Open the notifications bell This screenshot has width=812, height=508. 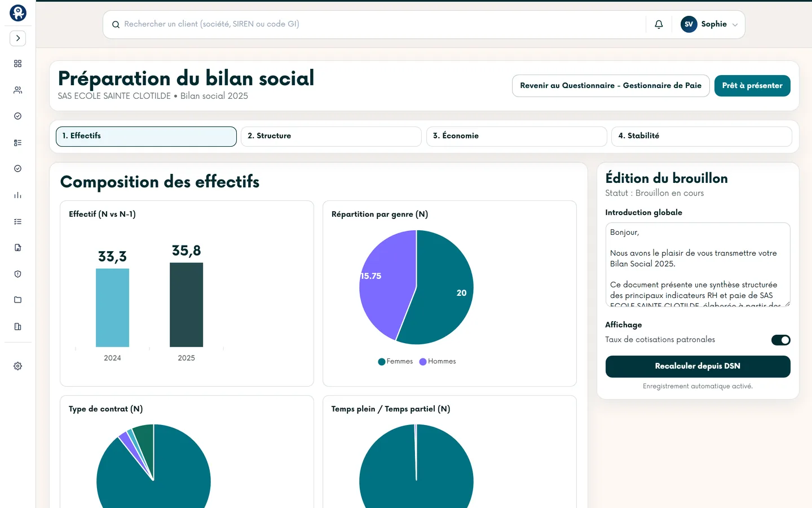(659, 24)
